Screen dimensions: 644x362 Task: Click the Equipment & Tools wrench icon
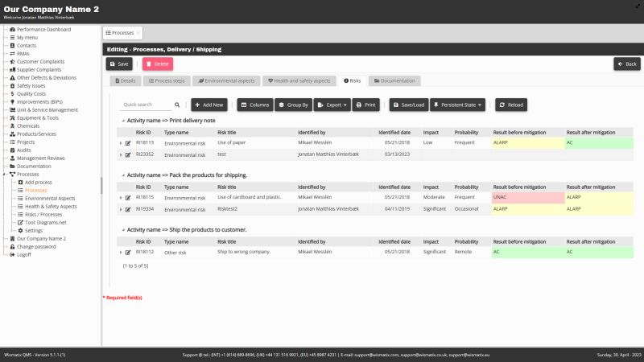(12, 117)
